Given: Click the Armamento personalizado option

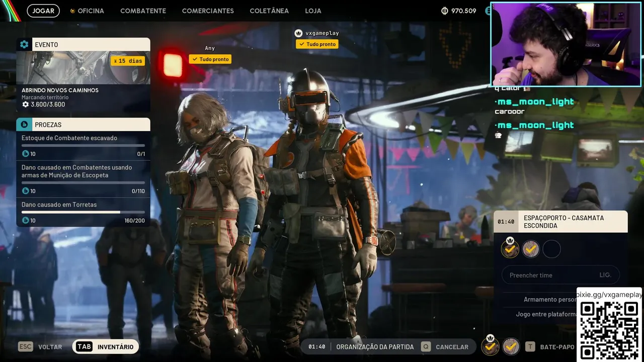Looking at the screenshot, I should 550,300.
